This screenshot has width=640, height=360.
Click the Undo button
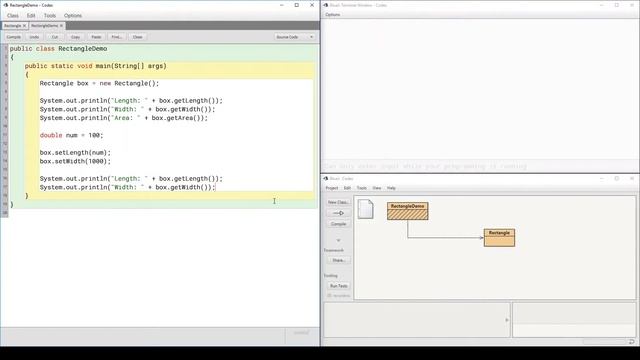coord(34,37)
